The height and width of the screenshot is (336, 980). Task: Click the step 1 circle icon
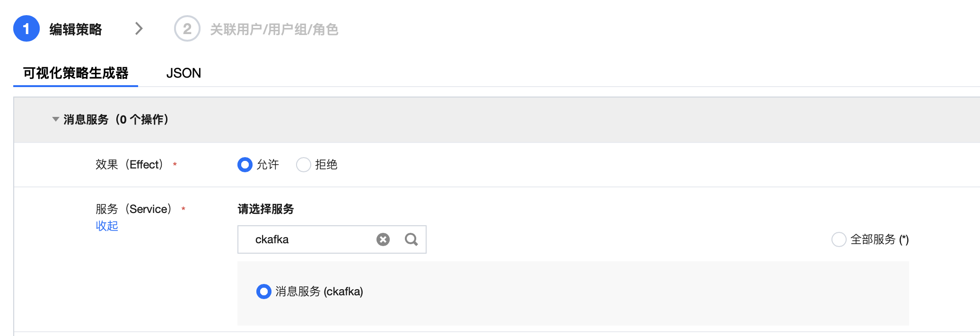pos(26,29)
